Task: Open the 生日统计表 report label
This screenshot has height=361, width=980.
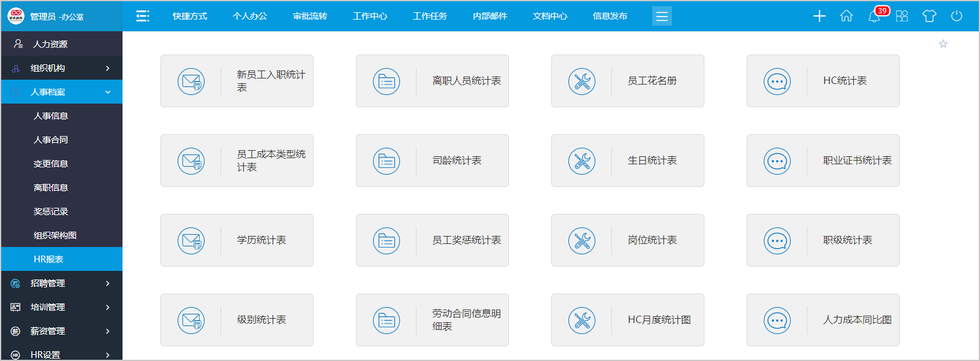Action: pyautogui.click(x=652, y=161)
